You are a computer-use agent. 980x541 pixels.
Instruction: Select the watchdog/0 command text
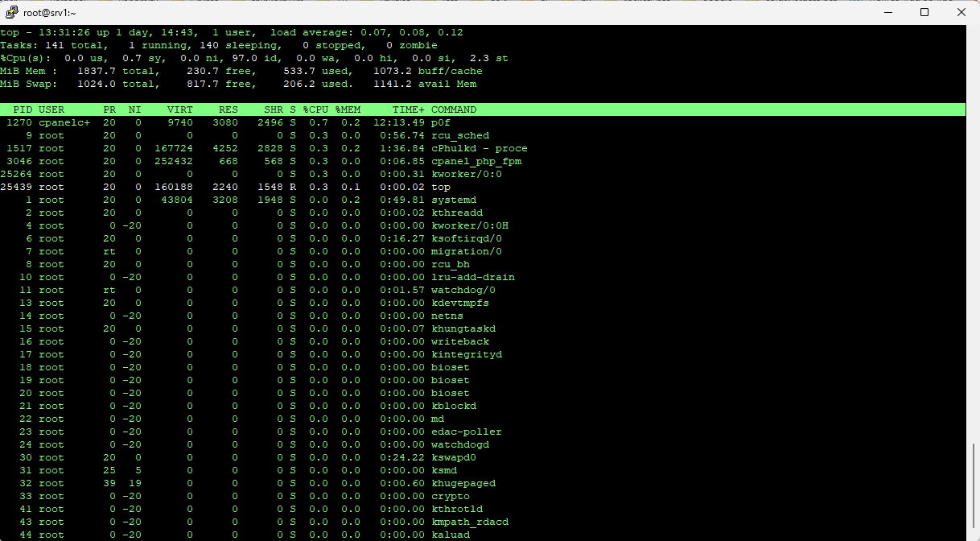tap(463, 290)
